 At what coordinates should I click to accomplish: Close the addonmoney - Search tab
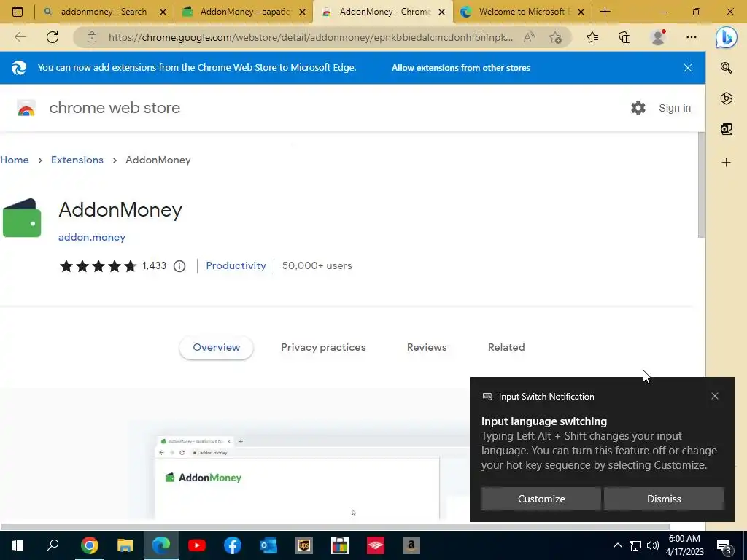(x=163, y=12)
